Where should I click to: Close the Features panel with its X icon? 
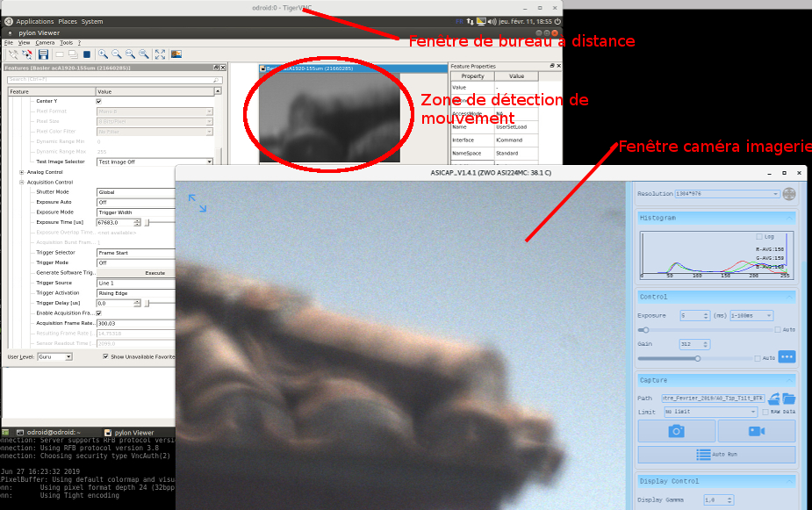coord(223,68)
